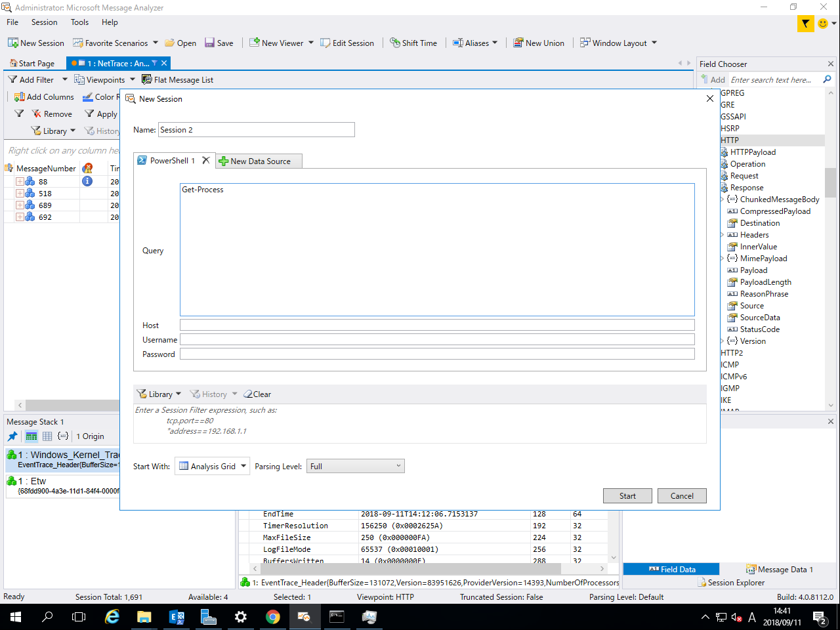Open the Tools menu
Viewport: 840px width, 630px height.
click(79, 22)
